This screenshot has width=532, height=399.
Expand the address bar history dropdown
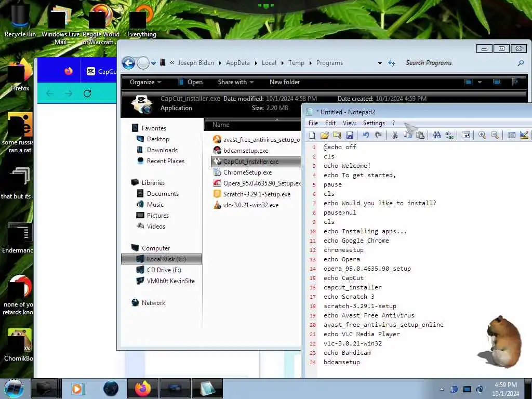pyautogui.click(x=380, y=63)
